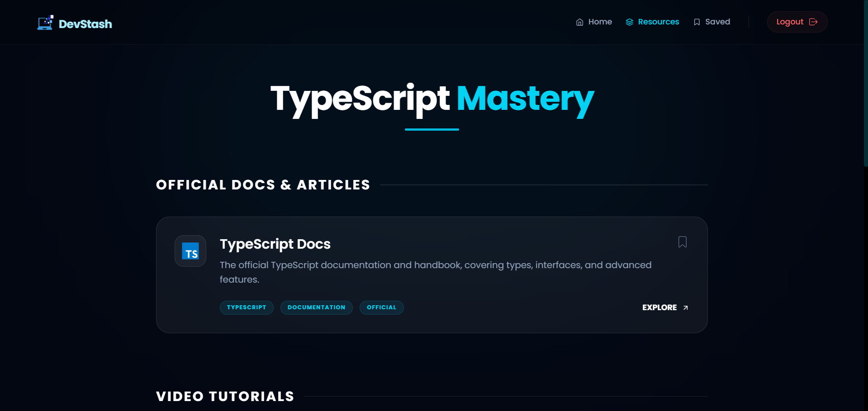The width and height of the screenshot is (868, 411).
Task: Open the DevStash brand name link
Action: click(x=85, y=24)
